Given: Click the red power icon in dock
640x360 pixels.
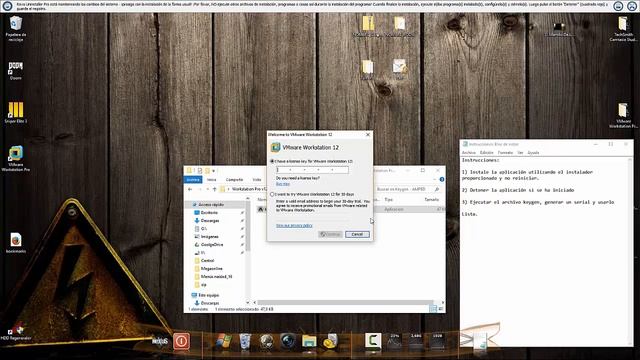Looking at the screenshot, I should coord(181,341).
